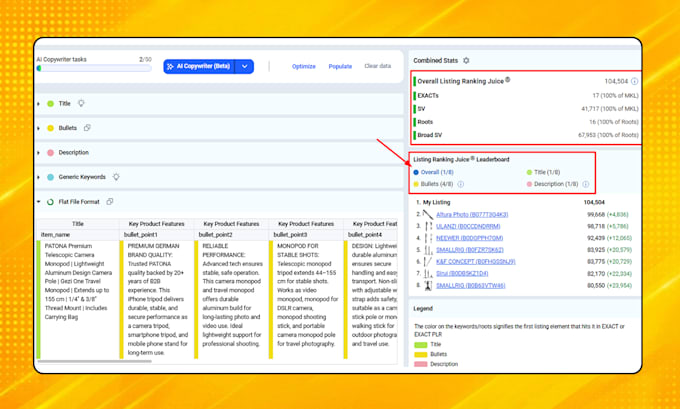The image size is (680, 409).
Task: Open ULANZI competitor listing link
Action: 468,226
